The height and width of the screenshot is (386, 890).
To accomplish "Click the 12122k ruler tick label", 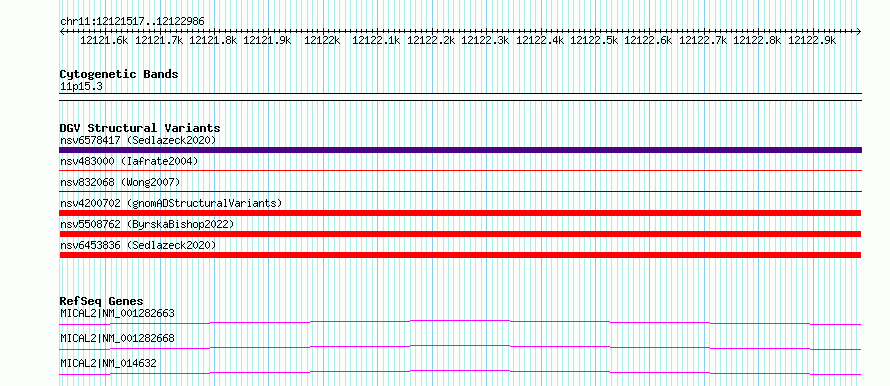I will 322,40.
